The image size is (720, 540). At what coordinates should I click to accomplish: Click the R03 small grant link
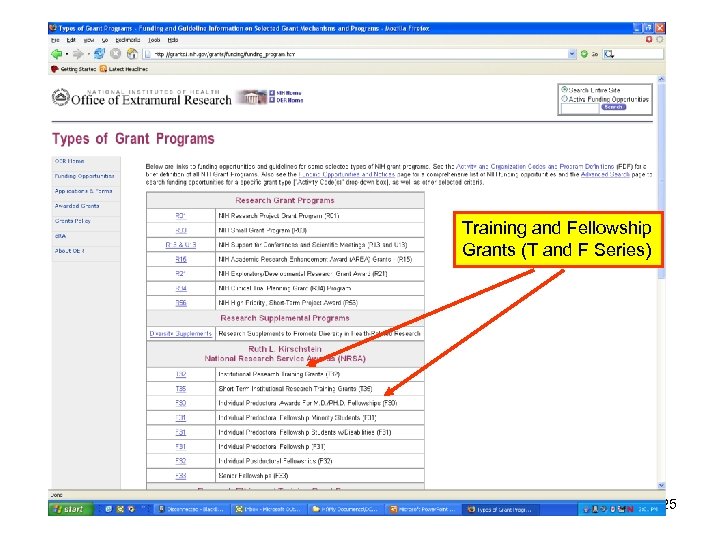(x=181, y=231)
